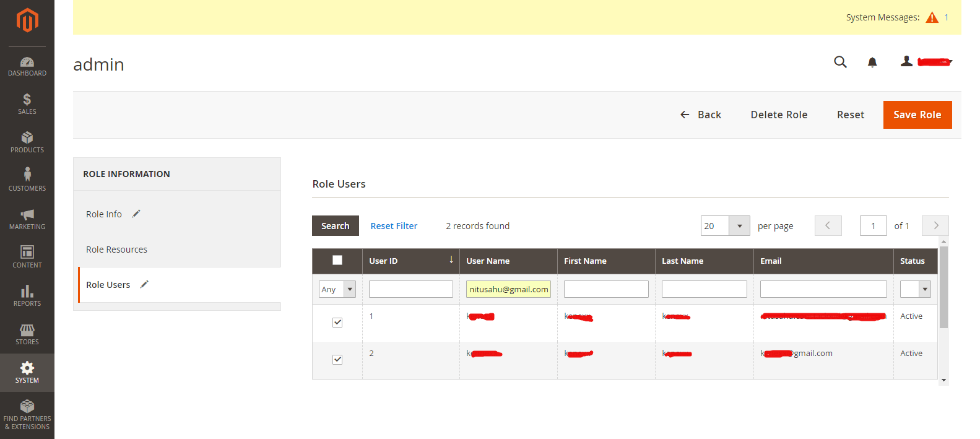Click the Delete Role button

779,115
